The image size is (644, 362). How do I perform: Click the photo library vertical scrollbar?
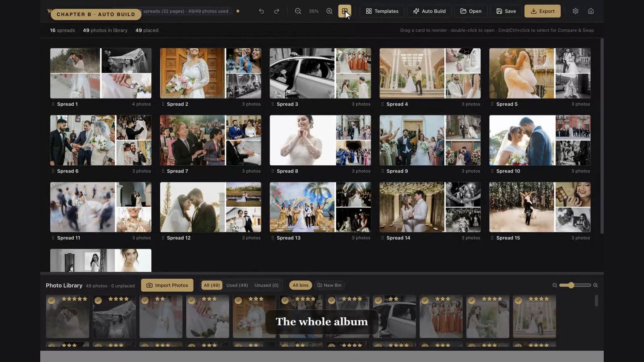click(596, 300)
